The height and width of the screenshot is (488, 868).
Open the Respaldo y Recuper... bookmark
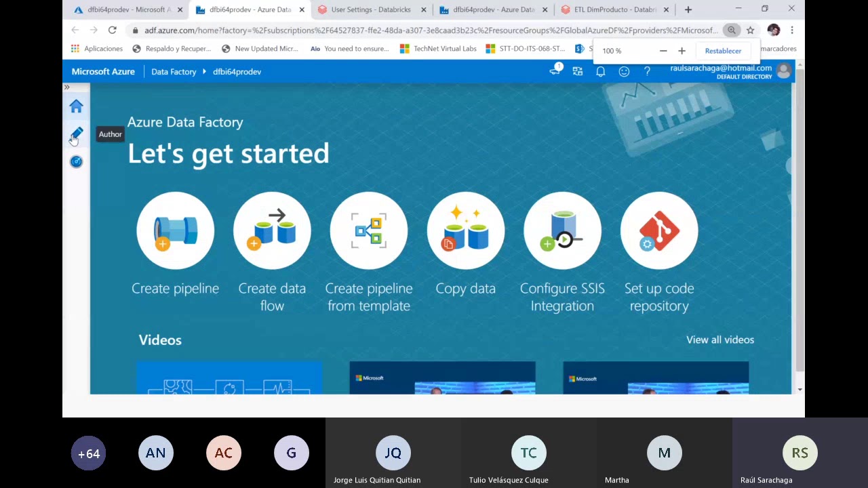(172, 49)
